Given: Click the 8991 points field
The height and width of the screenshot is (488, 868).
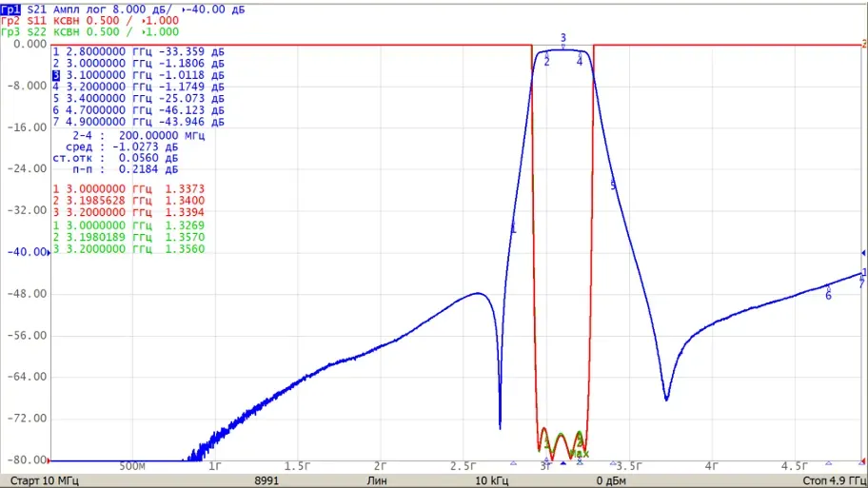Looking at the screenshot, I should [266, 480].
